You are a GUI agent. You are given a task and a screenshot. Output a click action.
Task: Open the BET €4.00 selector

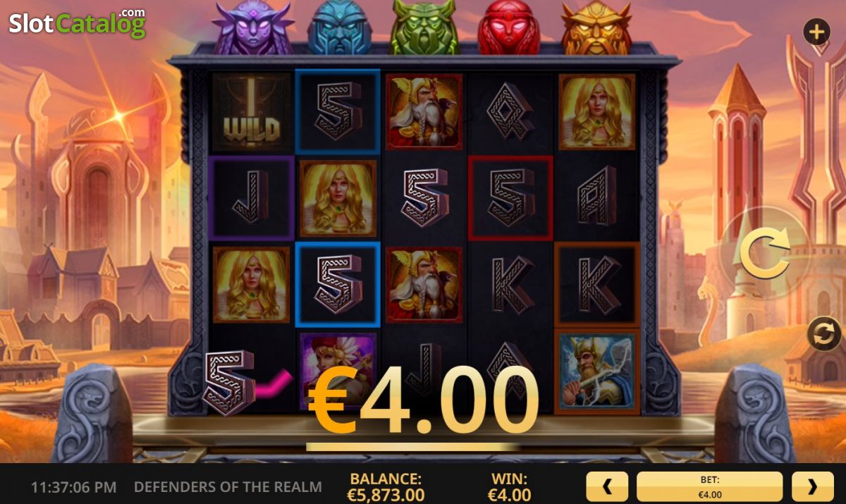(x=709, y=486)
